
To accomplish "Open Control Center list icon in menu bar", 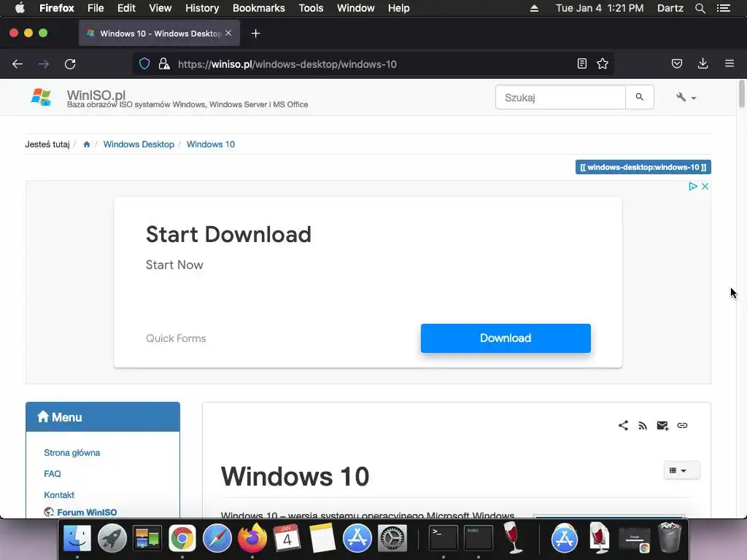I will [723, 8].
